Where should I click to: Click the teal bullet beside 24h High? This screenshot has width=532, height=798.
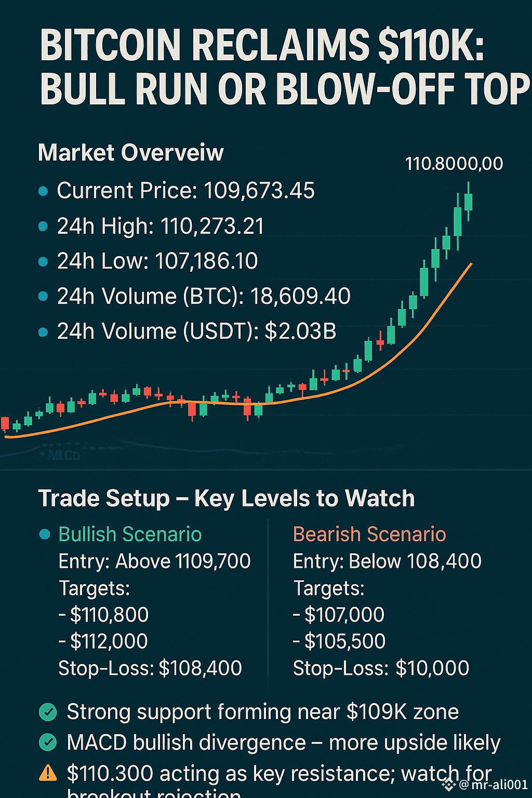pos(44,227)
